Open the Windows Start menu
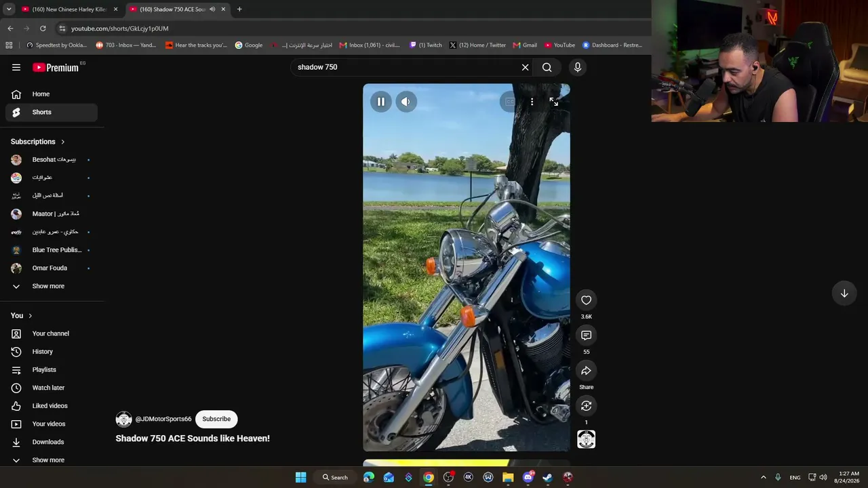The height and width of the screenshot is (488, 868). pyautogui.click(x=300, y=477)
